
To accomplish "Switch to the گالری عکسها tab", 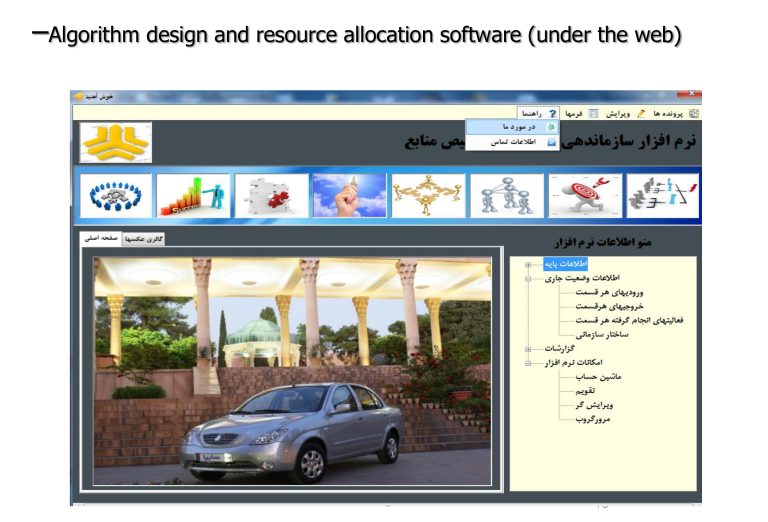I will pyautogui.click(x=143, y=239).
